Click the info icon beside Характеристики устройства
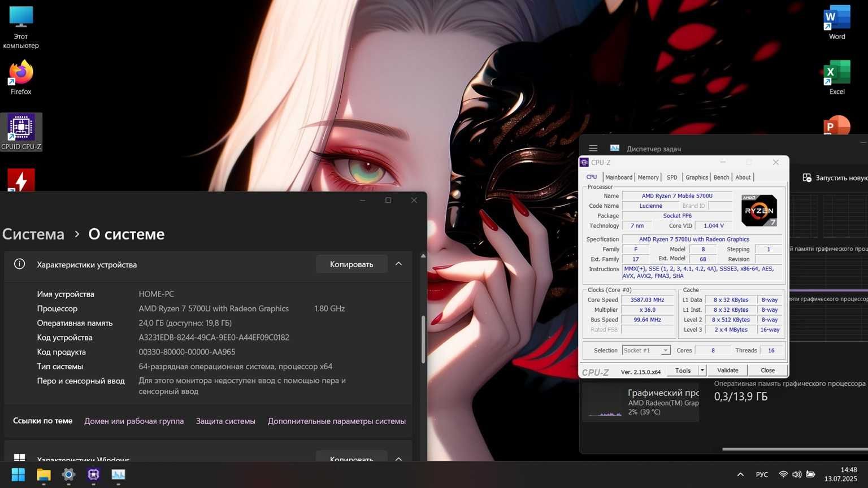The image size is (868, 488). pos(19,264)
